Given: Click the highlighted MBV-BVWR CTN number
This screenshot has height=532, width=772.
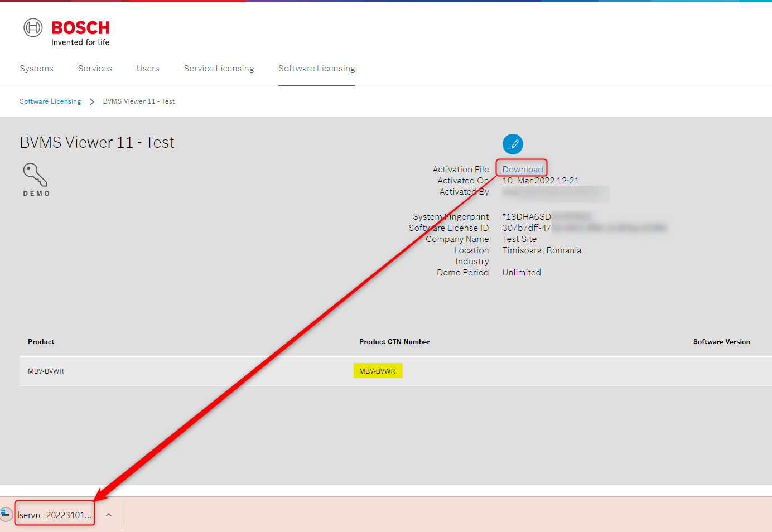Looking at the screenshot, I should (378, 371).
